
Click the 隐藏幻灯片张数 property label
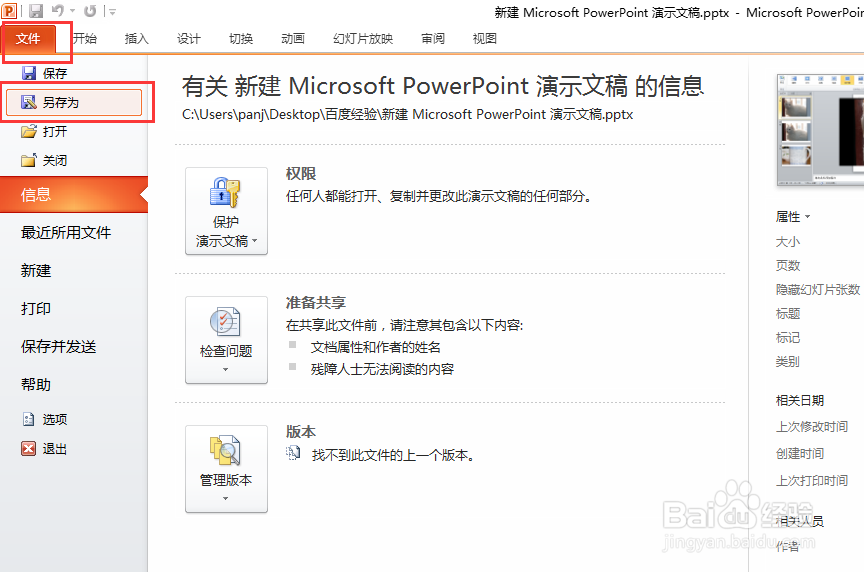pos(818,290)
